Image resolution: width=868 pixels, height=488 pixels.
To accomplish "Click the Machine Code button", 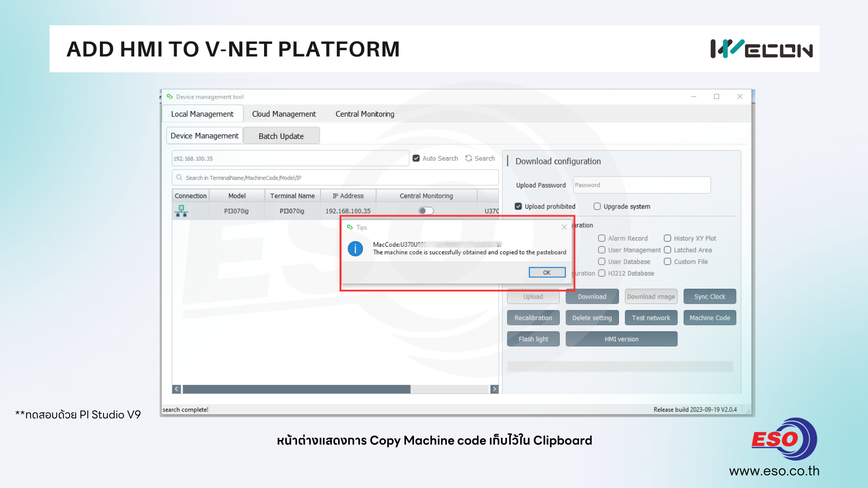I will [709, 318].
